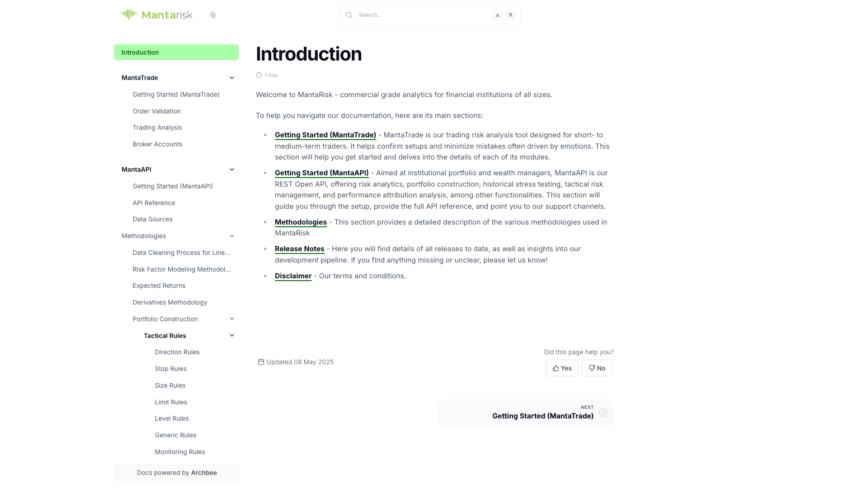
Task: Click the thumbs-down icon on the No button
Action: (x=591, y=368)
